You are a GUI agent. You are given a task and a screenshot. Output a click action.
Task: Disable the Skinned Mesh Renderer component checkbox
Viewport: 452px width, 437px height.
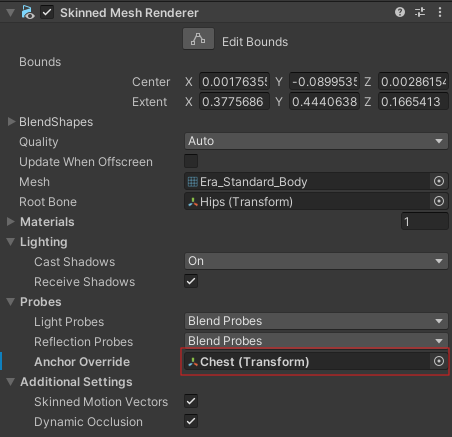[x=47, y=13]
